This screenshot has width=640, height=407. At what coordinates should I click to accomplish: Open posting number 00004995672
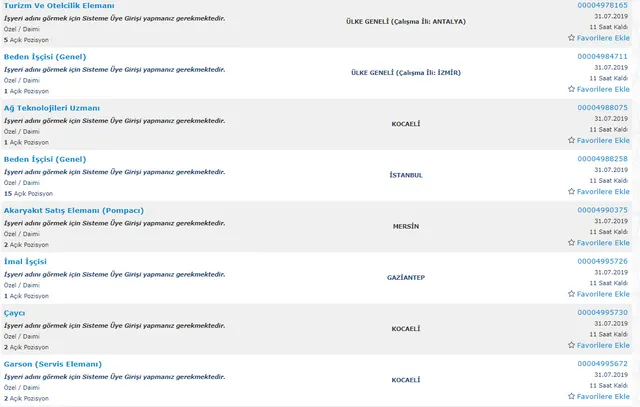(602, 364)
